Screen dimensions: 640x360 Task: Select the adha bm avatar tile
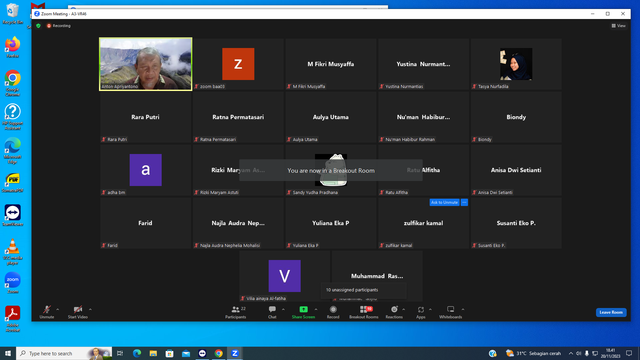(x=146, y=170)
